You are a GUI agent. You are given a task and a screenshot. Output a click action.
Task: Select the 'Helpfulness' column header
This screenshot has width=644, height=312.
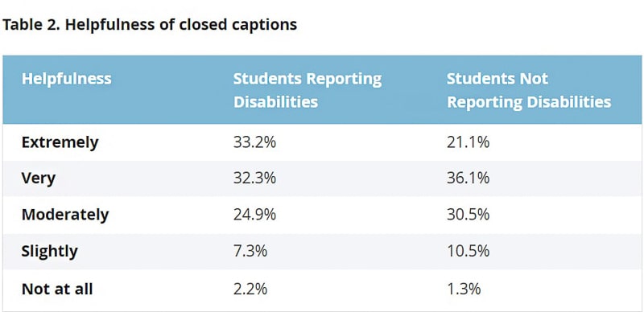(67, 79)
